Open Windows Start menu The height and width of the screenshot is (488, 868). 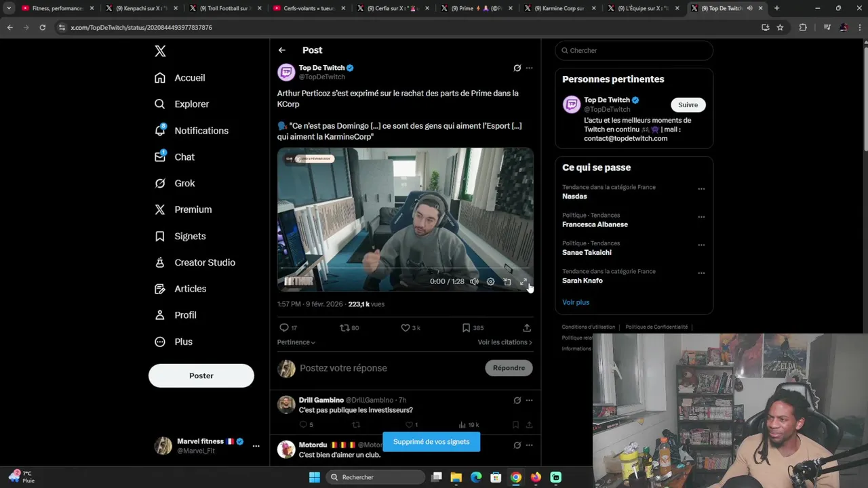(315, 477)
